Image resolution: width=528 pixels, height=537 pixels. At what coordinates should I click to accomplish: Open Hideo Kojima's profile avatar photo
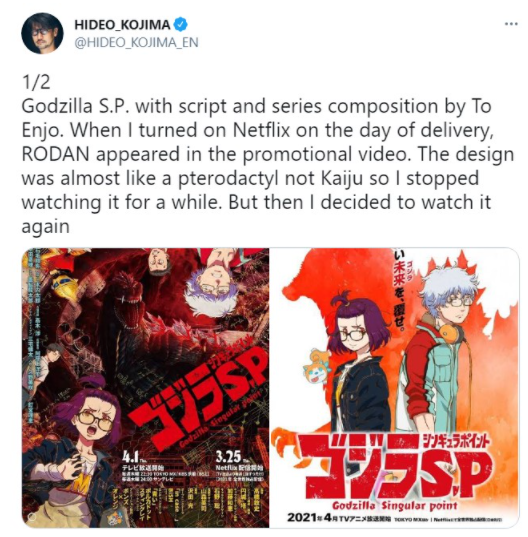coord(42,33)
